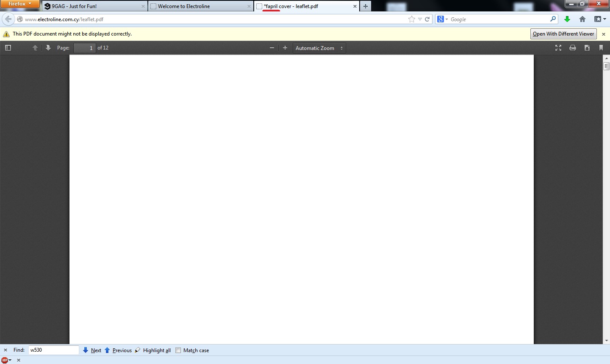Image resolution: width=610 pixels, height=364 pixels.
Task: Open the bookmarks menu button
Action: click(x=599, y=19)
